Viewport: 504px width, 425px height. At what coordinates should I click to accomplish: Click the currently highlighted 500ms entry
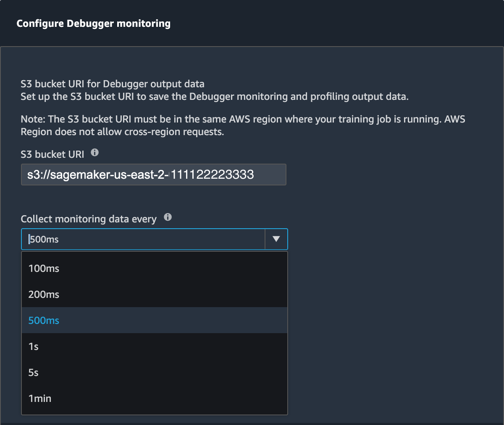coord(44,320)
